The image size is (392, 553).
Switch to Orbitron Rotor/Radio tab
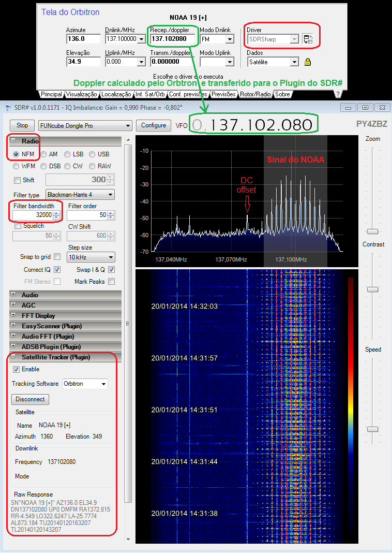pyautogui.click(x=255, y=94)
